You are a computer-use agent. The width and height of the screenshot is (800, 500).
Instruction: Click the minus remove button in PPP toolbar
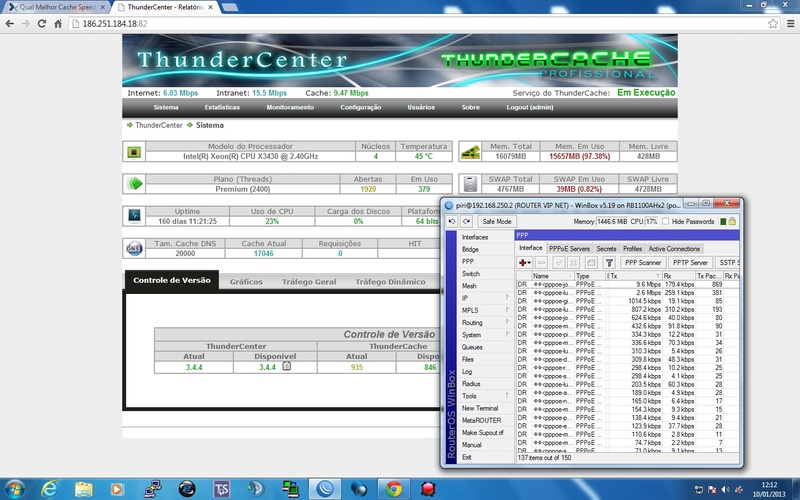pos(542,262)
